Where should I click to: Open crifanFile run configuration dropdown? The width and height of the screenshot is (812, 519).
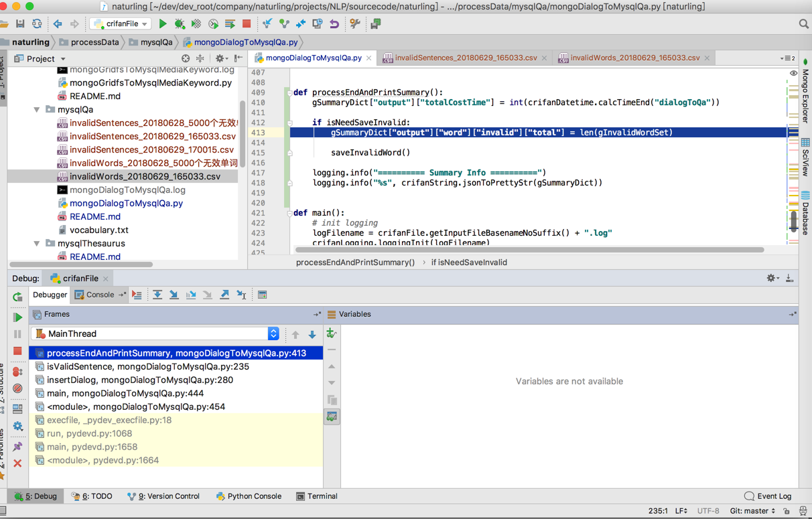tap(121, 23)
